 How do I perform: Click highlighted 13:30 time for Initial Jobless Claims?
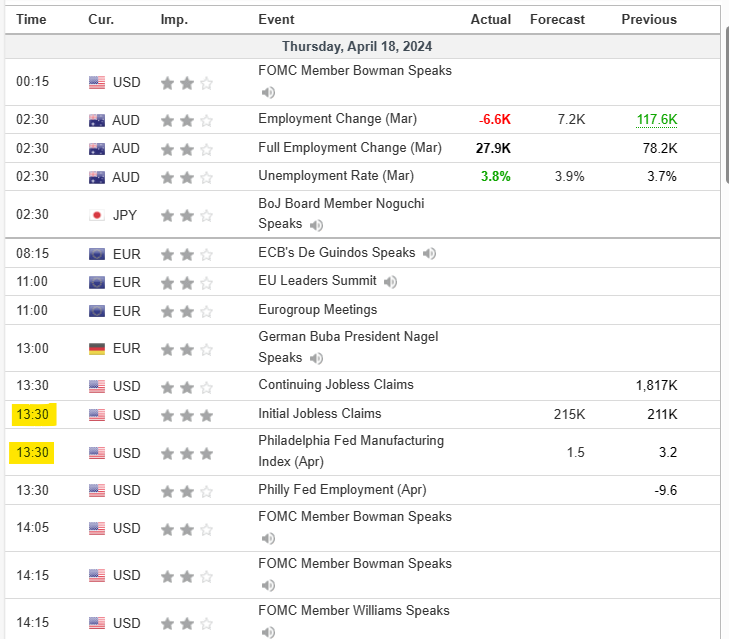tap(33, 414)
